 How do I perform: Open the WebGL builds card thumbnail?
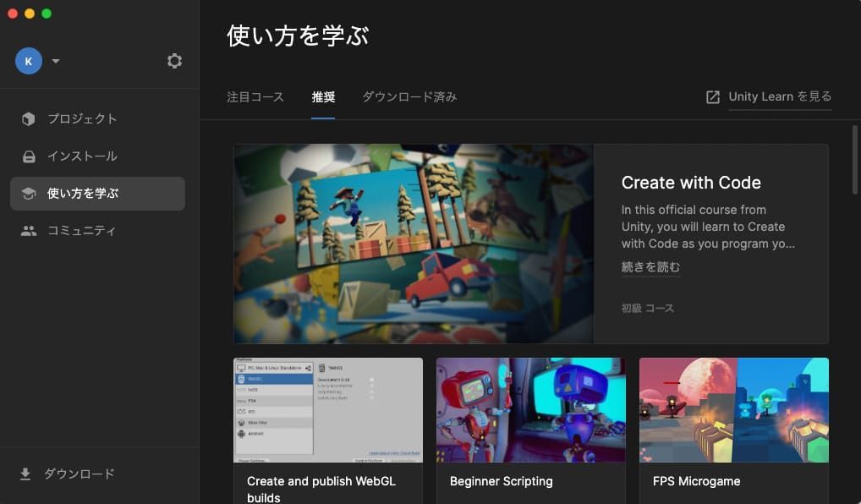pyautogui.click(x=328, y=410)
